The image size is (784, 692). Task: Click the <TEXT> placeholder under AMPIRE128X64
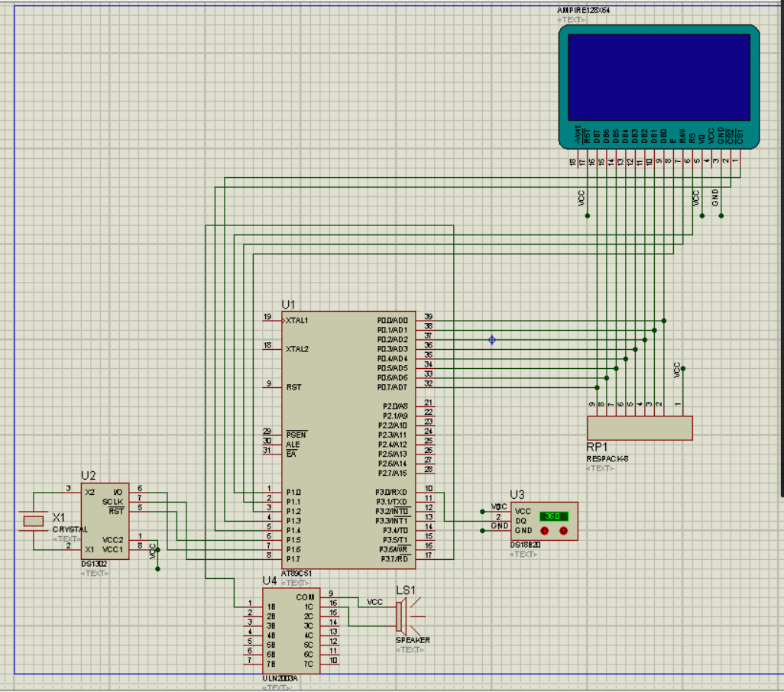point(572,20)
